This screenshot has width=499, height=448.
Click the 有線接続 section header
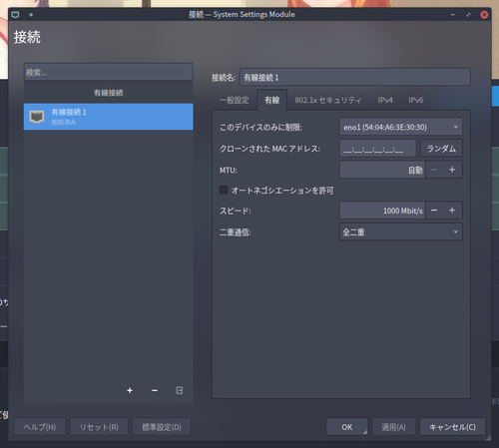click(109, 93)
